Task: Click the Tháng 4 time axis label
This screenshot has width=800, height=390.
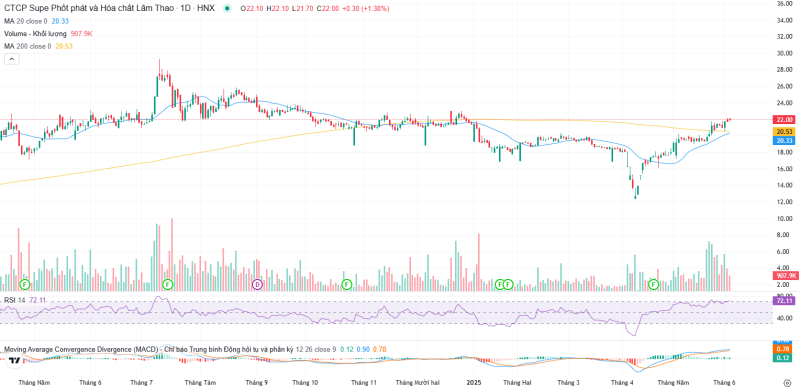Action: [622, 382]
